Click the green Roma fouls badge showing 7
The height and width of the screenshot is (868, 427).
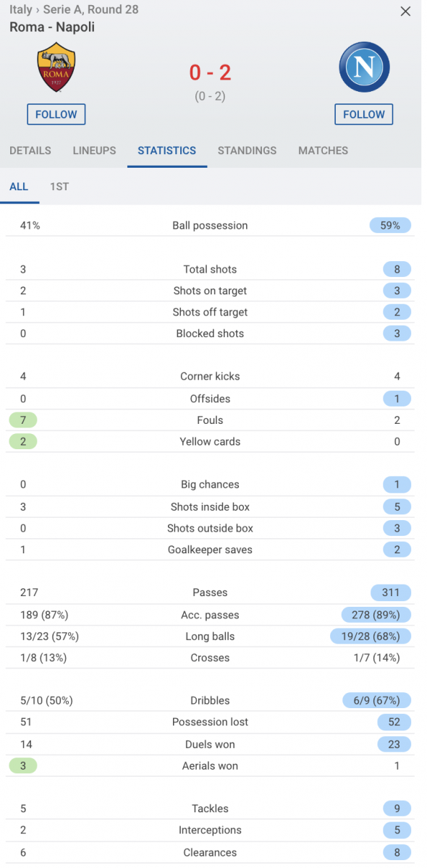(23, 420)
